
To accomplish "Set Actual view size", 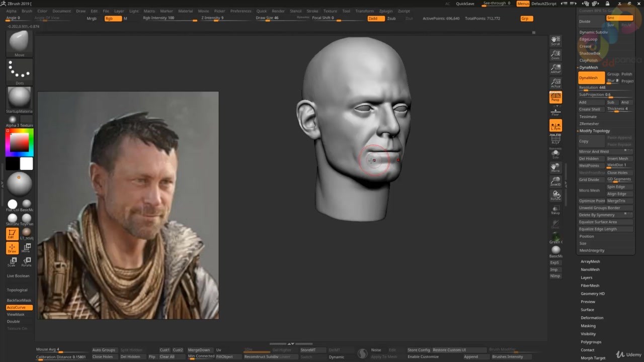I will coord(555,83).
